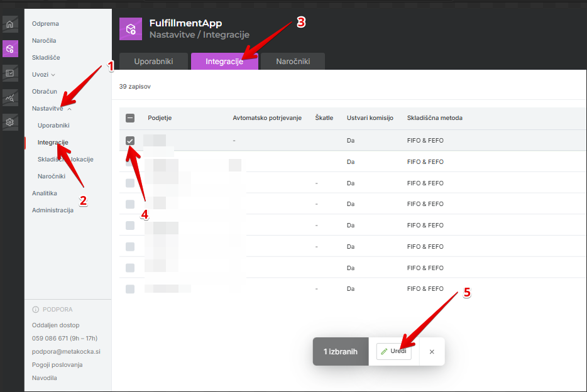The image size is (587, 392).
Task: Open the task list icon in left rail
Action: (10, 73)
